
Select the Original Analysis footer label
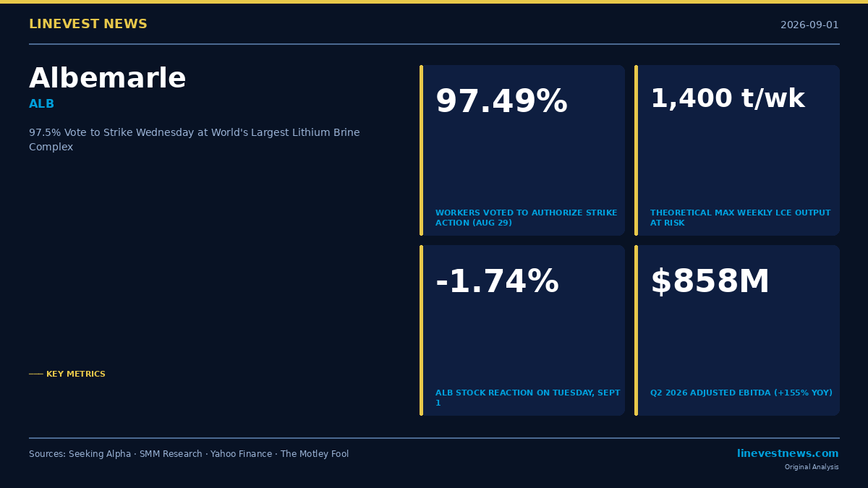tap(812, 467)
